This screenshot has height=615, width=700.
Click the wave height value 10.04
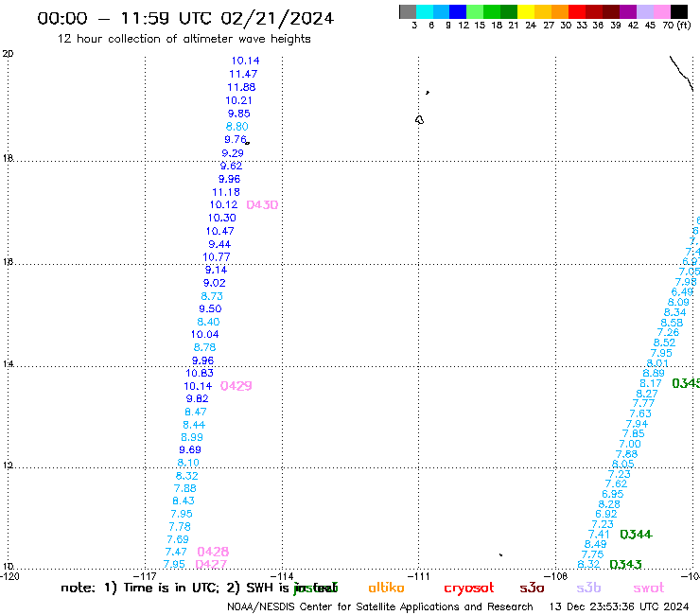pos(205,334)
